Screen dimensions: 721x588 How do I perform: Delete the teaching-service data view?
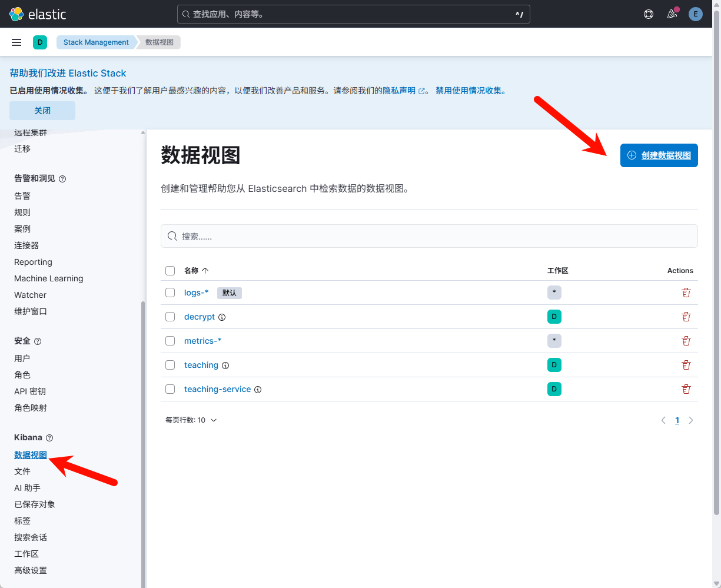click(x=686, y=389)
